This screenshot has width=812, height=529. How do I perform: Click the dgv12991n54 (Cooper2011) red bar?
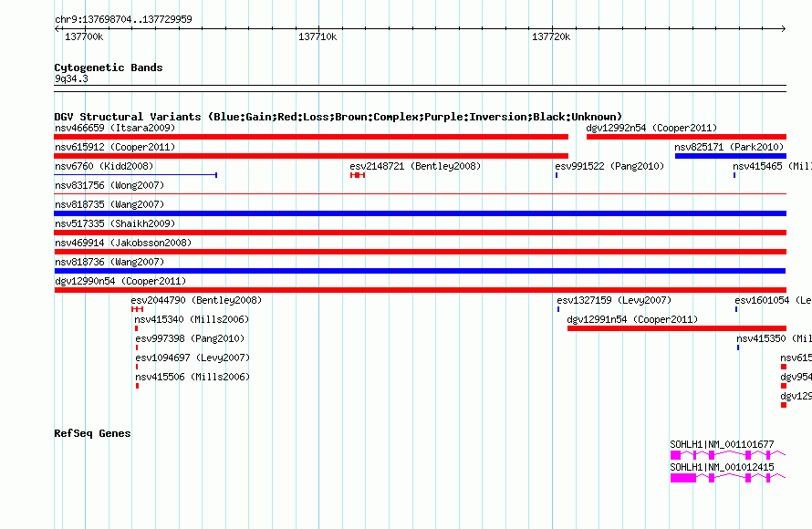(677, 328)
